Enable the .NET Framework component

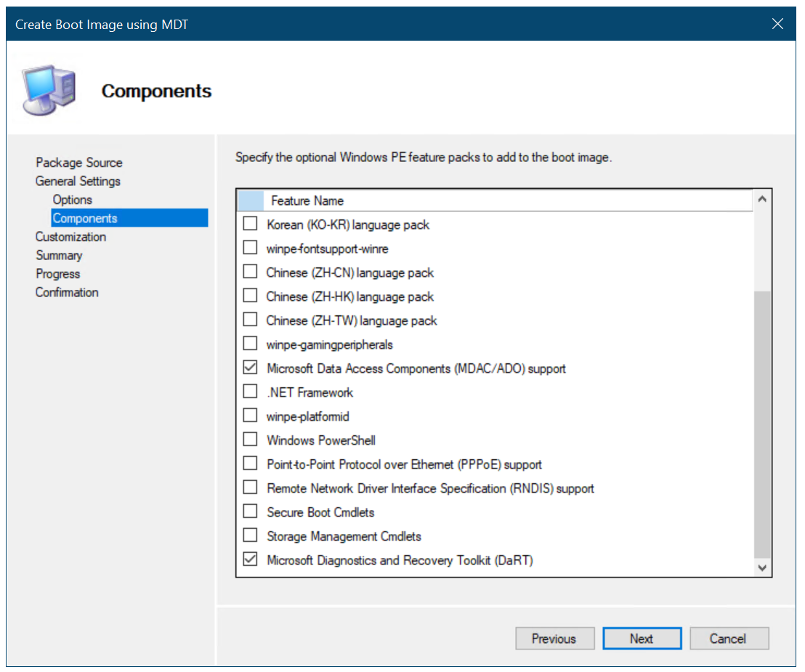coord(250,391)
